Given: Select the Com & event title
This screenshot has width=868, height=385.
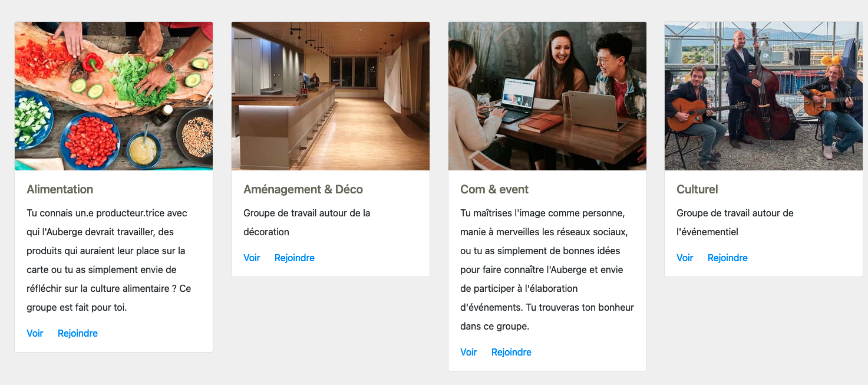Looking at the screenshot, I should pyautogui.click(x=494, y=189).
